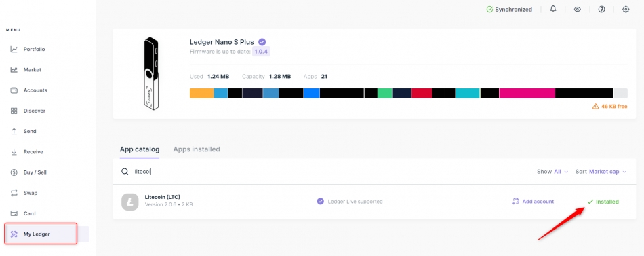Image resolution: width=644 pixels, height=256 pixels.
Task: Open Receive down-arrow icon
Action: (x=14, y=152)
